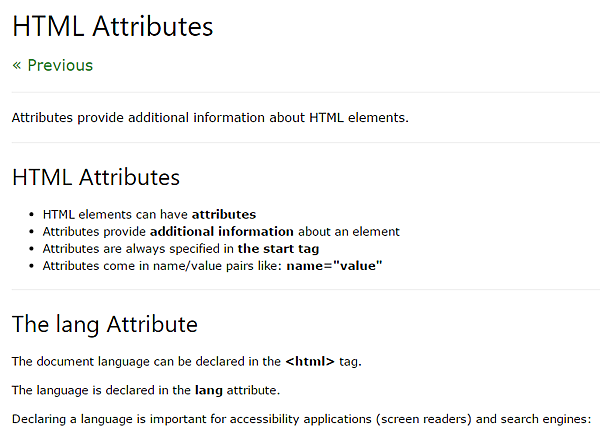The width and height of the screenshot is (600, 434).
Task: Click bold phrase "additional information" in bullet list
Action: pyautogui.click(x=222, y=231)
